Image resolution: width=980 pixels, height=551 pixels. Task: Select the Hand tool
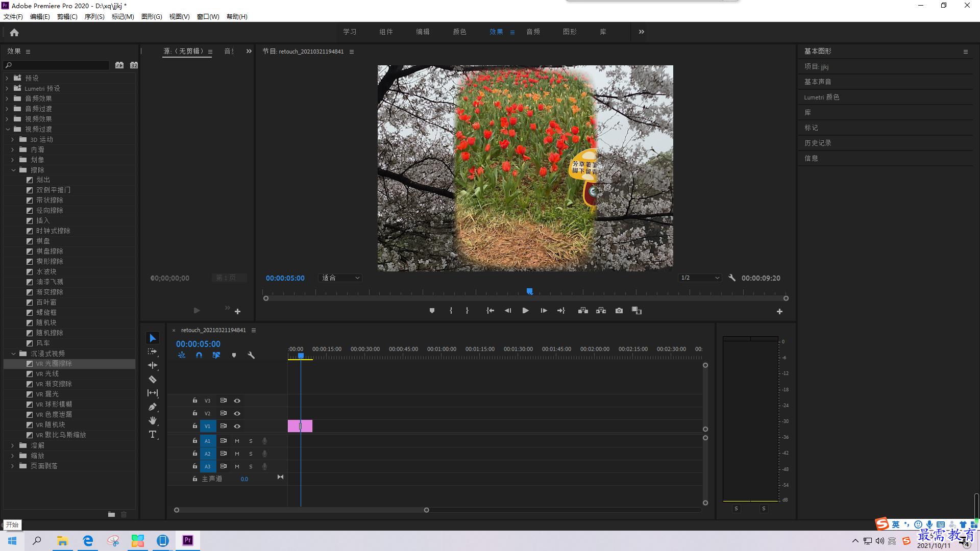(152, 420)
